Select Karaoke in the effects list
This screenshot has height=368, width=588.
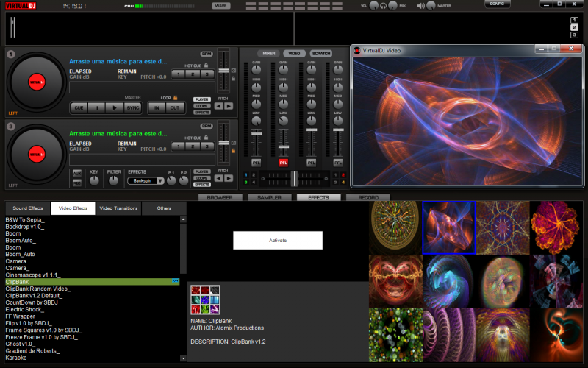tap(16, 358)
